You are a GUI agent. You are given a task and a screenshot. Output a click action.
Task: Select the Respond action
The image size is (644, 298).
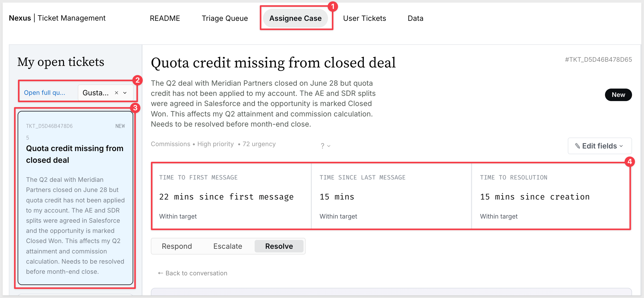pos(177,246)
